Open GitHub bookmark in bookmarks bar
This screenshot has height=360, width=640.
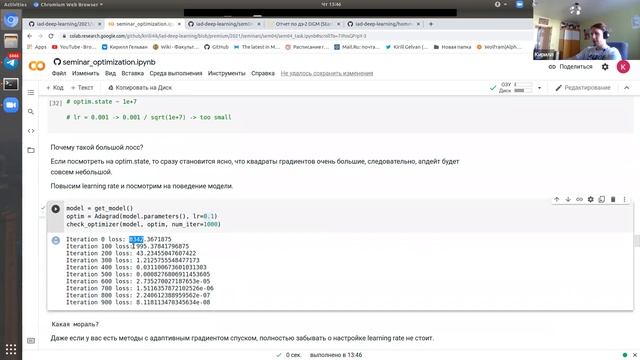(216, 47)
